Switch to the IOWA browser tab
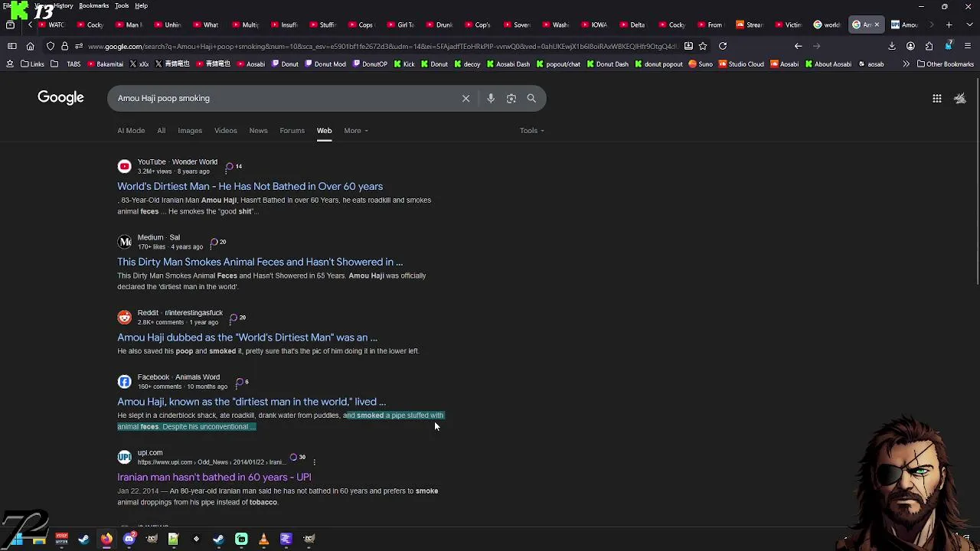Image resolution: width=980 pixels, height=551 pixels. pyautogui.click(x=593, y=24)
